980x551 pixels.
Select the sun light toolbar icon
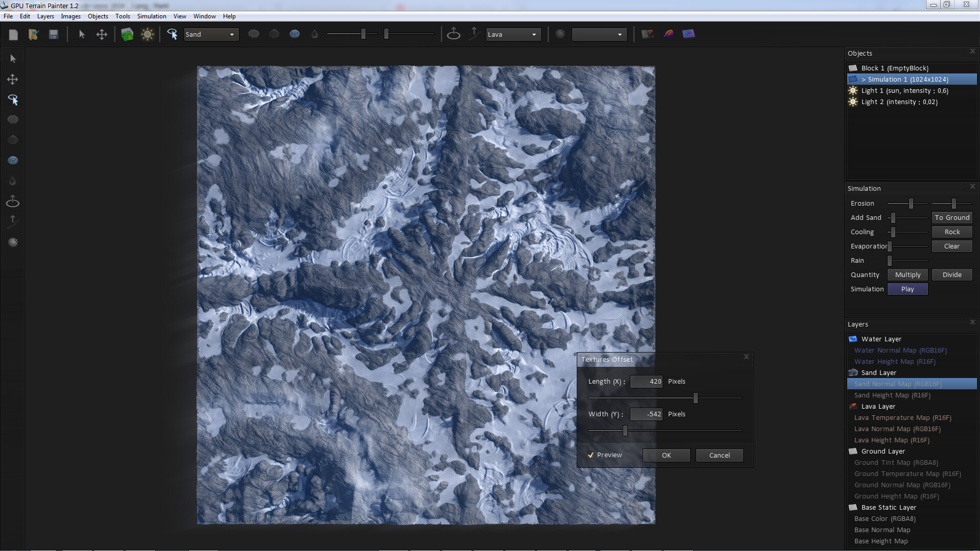point(148,34)
